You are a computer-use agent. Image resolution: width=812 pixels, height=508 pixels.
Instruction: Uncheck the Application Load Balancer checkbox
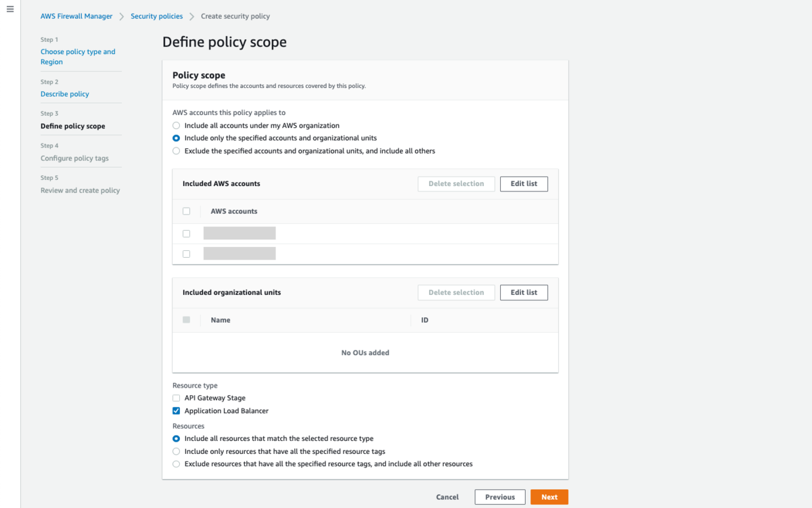point(177,411)
